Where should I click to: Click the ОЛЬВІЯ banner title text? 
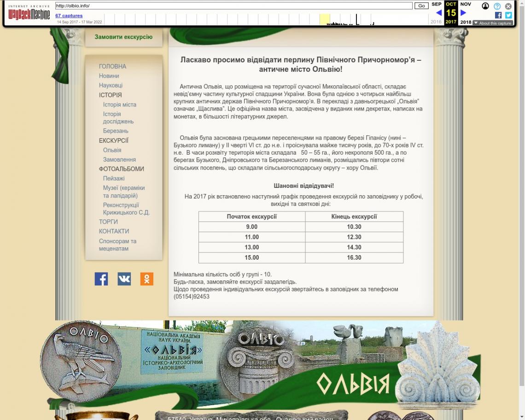(353, 384)
